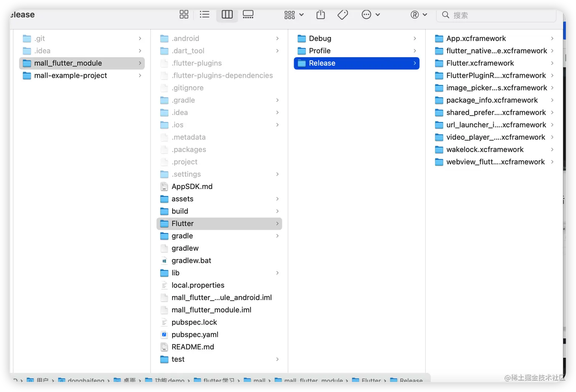Click the pubspec.yaml file icon
Viewport: 576px width, 392px height.
pyautogui.click(x=164, y=334)
